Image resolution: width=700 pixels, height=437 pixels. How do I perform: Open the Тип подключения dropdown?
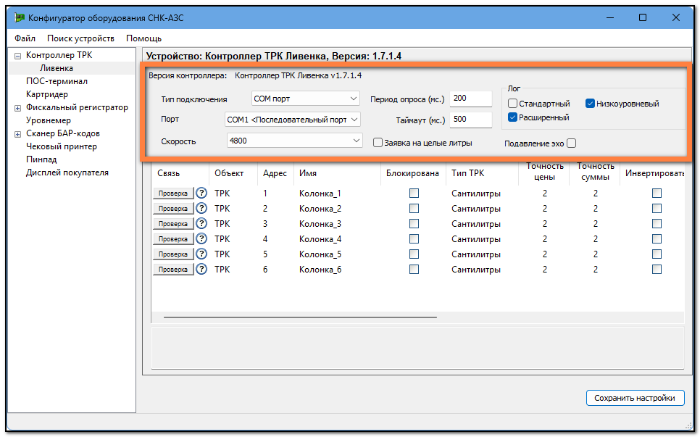click(x=305, y=99)
